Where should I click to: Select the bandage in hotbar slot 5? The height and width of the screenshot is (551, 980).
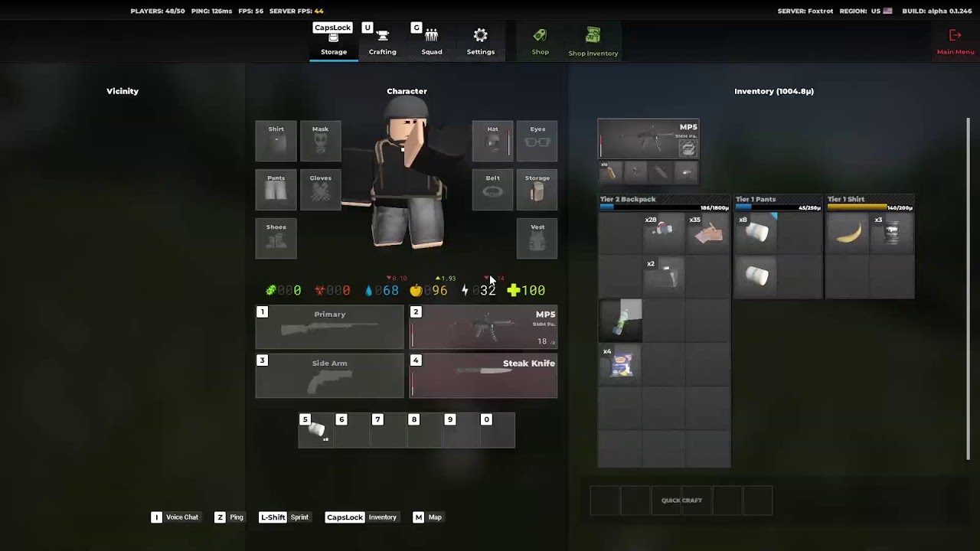(x=316, y=430)
